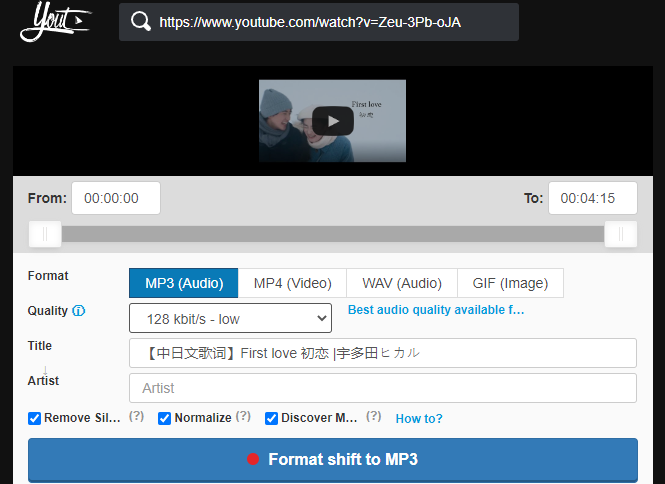Play the First love video preview

point(333,121)
